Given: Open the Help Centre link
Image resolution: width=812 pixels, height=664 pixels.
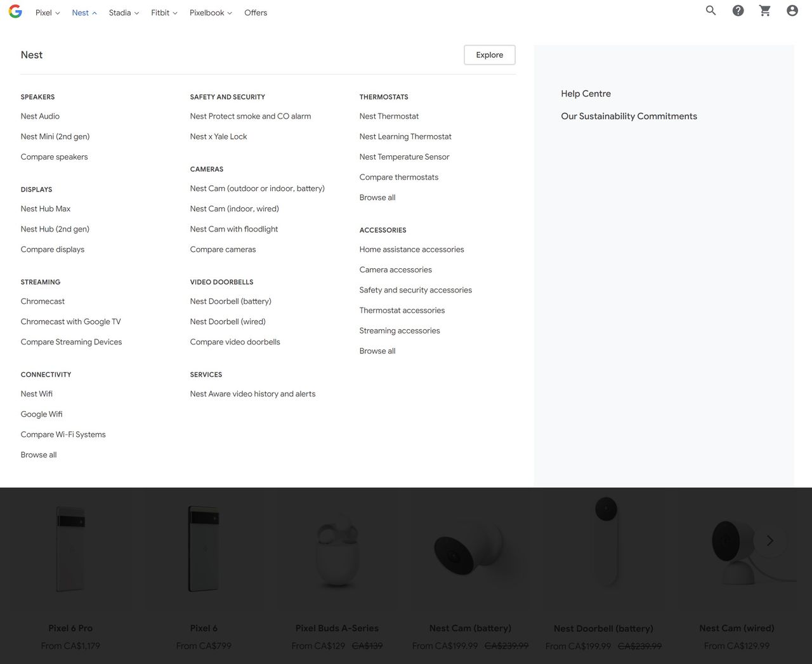Looking at the screenshot, I should [x=586, y=93].
